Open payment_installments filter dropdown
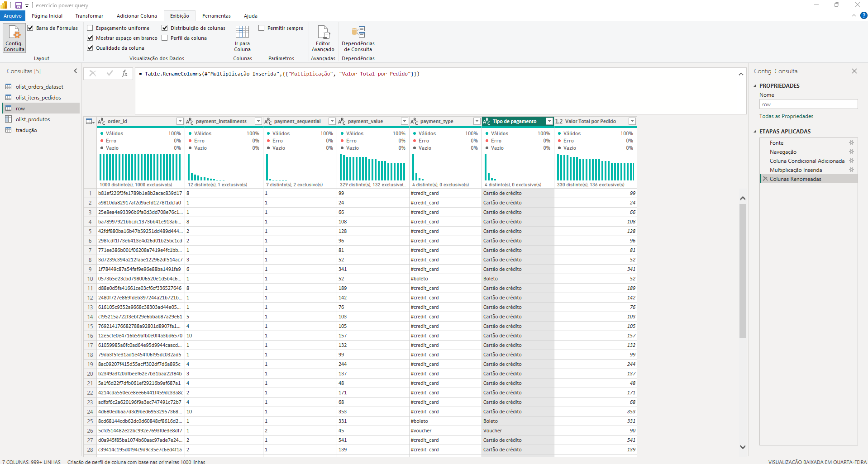 (258, 121)
